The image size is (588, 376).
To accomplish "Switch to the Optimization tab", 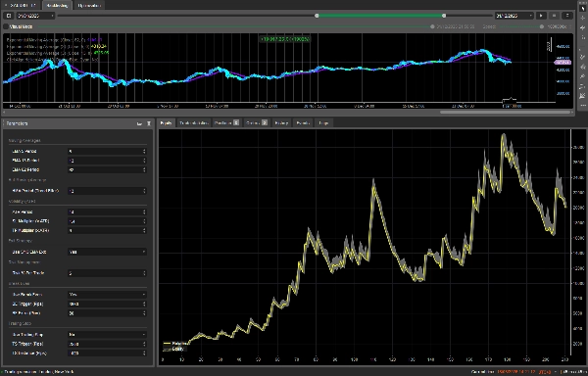I will tap(89, 5).
